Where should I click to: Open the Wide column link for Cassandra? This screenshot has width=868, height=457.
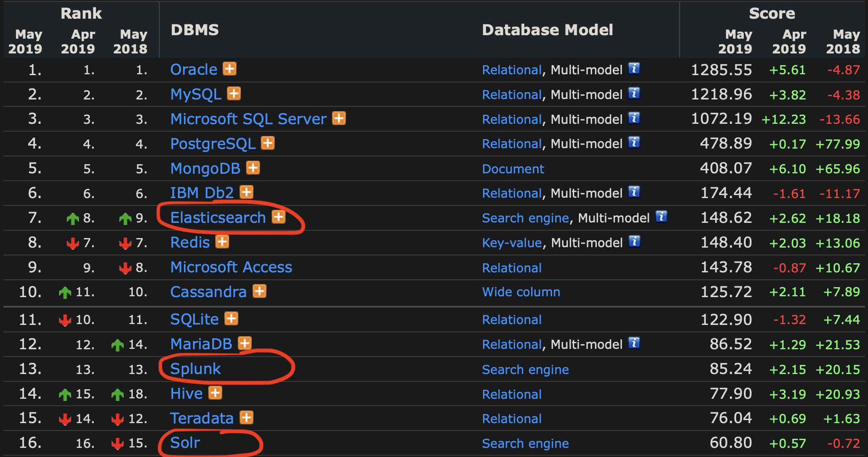[520, 292]
